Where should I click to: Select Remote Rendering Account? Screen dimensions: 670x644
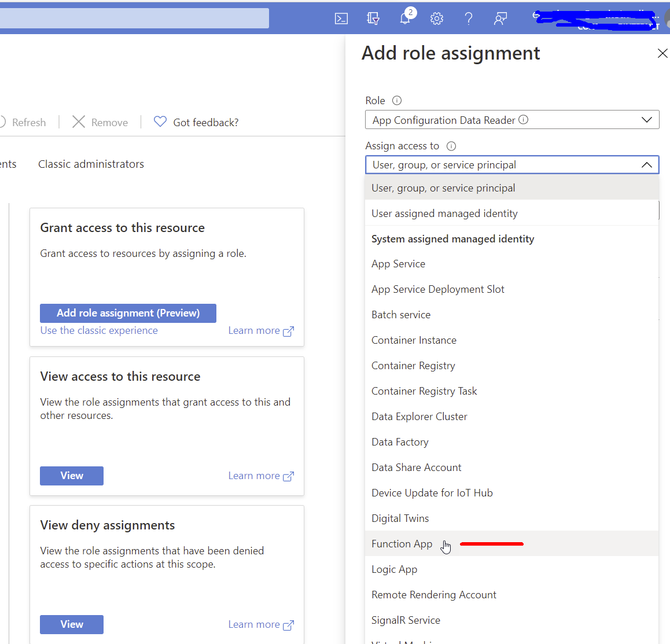pyautogui.click(x=511, y=594)
